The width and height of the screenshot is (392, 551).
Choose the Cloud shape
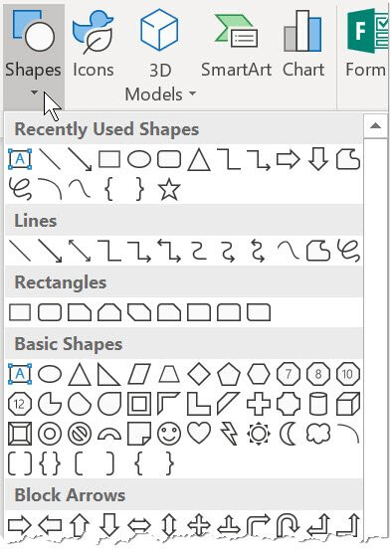coord(318,434)
